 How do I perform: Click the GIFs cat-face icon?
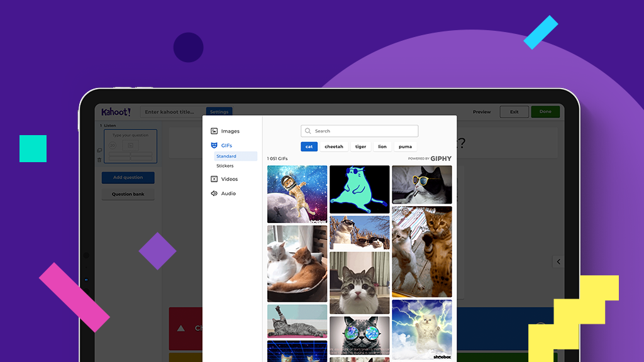pos(214,145)
